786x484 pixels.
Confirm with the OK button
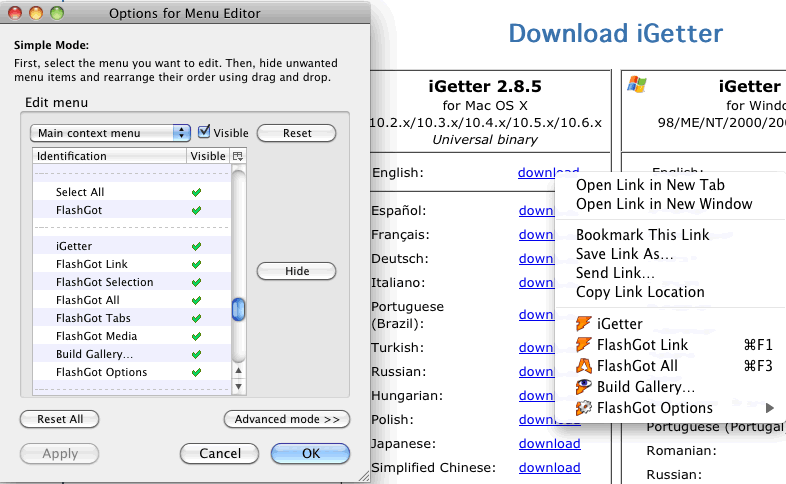pos(310,453)
